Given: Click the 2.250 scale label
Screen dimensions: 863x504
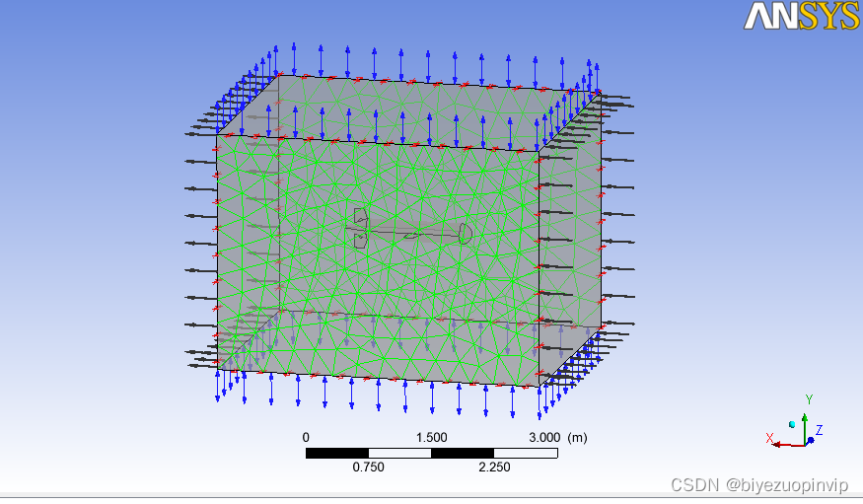Looking at the screenshot, I should (x=493, y=468).
